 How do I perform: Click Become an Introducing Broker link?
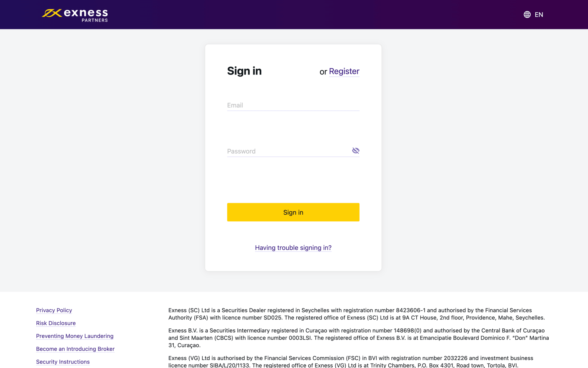coord(75,349)
